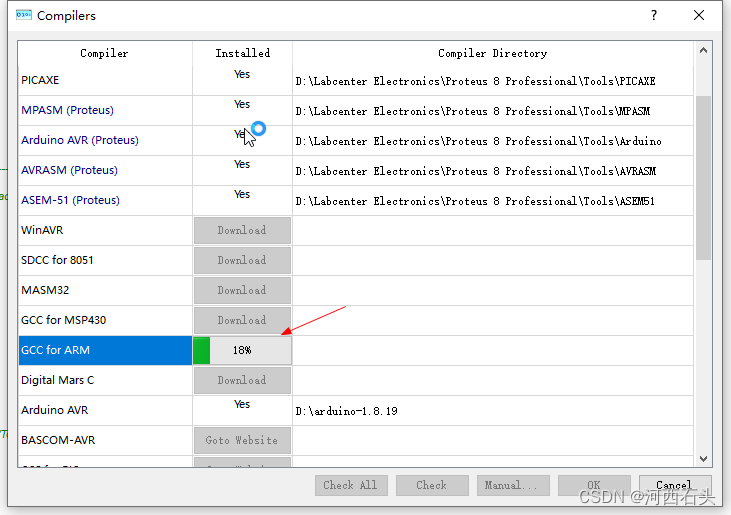Select the Digital Mars C name
This screenshot has width=731, height=515.
click(x=58, y=380)
